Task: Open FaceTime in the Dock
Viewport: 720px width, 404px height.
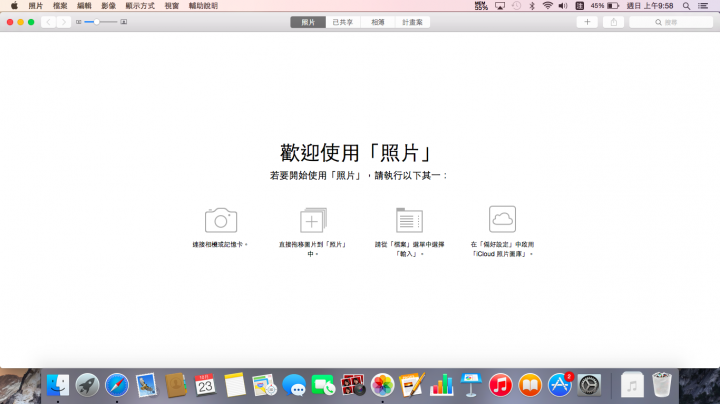Action: (323, 385)
